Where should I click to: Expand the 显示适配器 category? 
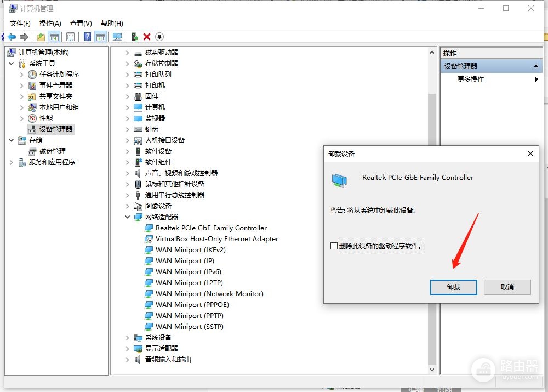(x=127, y=349)
